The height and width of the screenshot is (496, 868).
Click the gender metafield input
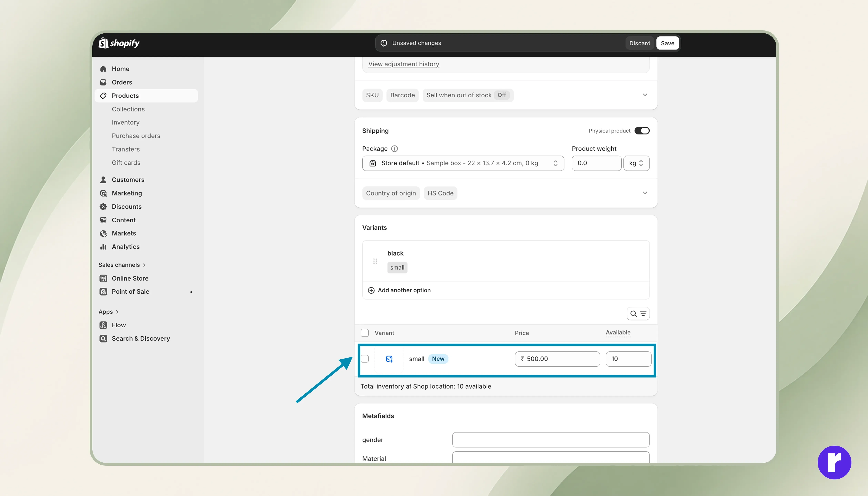pyautogui.click(x=550, y=440)
